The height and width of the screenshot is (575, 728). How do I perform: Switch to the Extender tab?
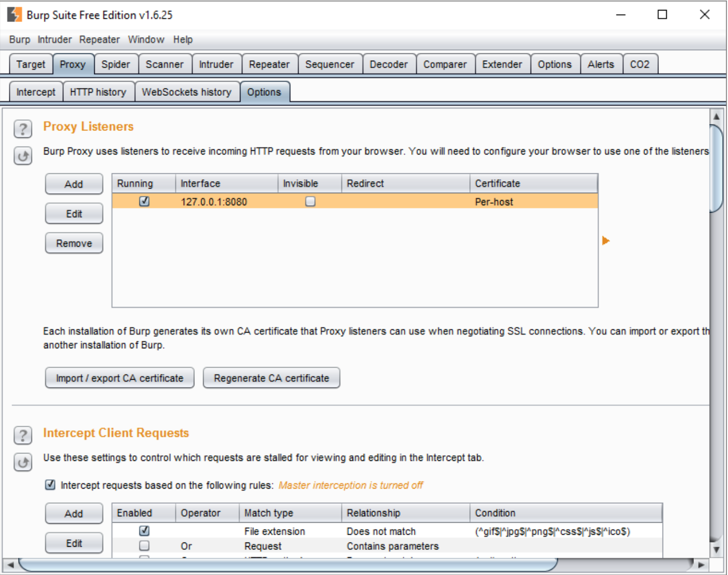(502, 64)
